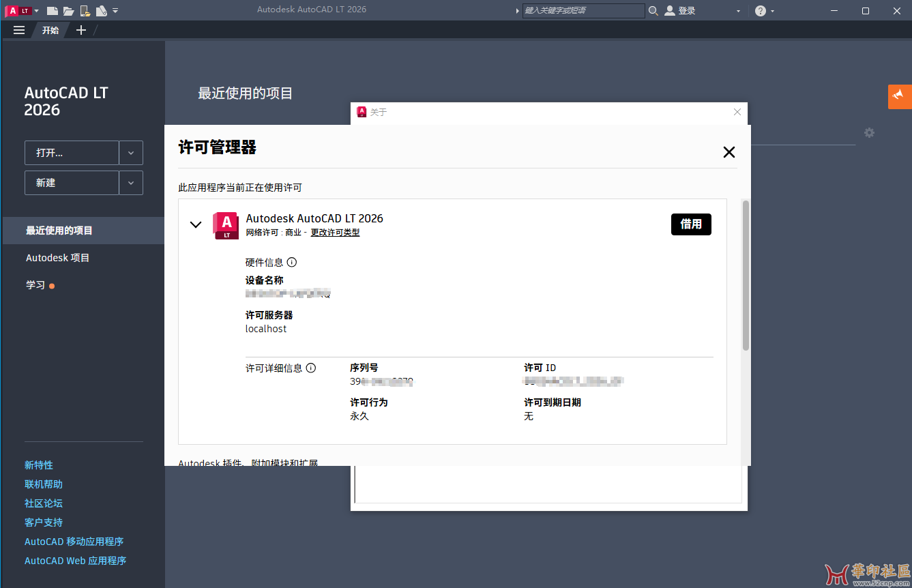Screen dimensions: 912x588
Task: Click the 键入关键字或短语 search field
Action: [583, 10]
